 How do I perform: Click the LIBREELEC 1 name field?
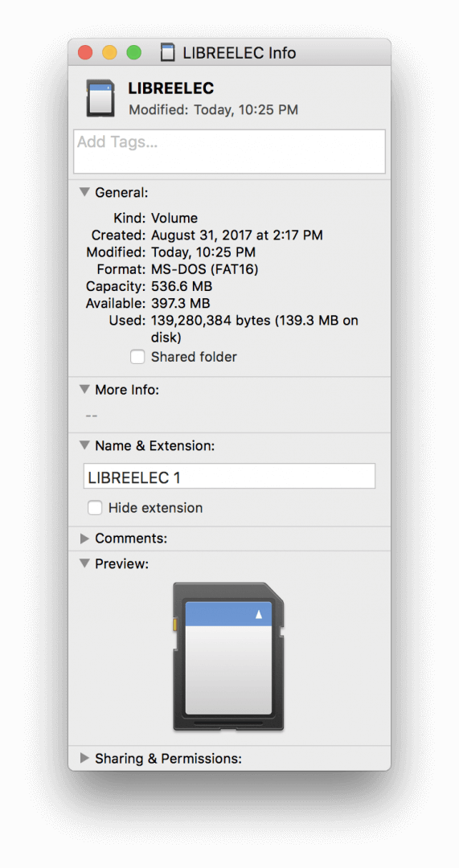coord(229,476)
